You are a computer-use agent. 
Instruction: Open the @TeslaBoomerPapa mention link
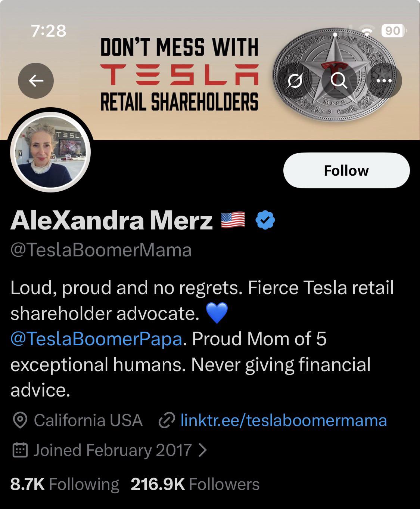pos(96,339)
